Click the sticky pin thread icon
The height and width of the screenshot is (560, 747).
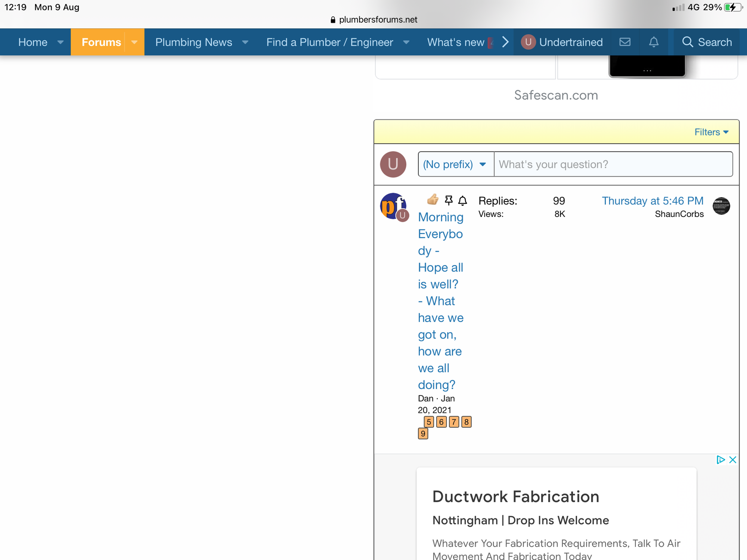point(449,201)
